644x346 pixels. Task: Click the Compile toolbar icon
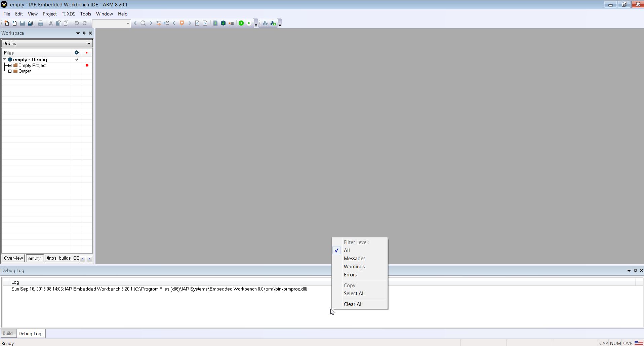[215, 23]
